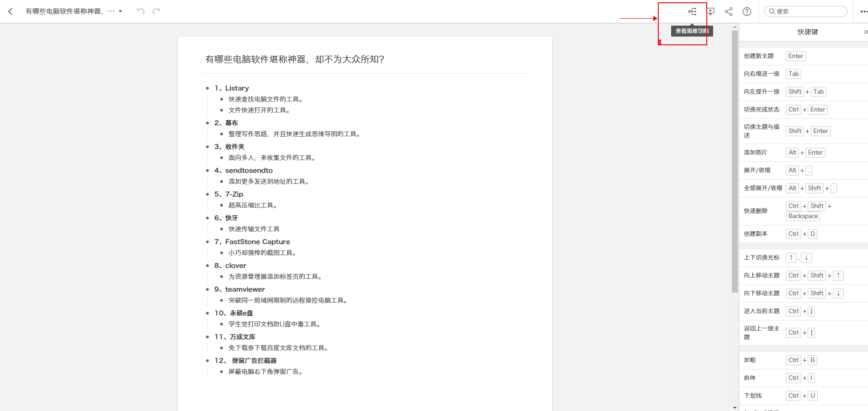Click the '下划线' shortcut label
This screenshot has height=411, width=868.
coord(753,396)
